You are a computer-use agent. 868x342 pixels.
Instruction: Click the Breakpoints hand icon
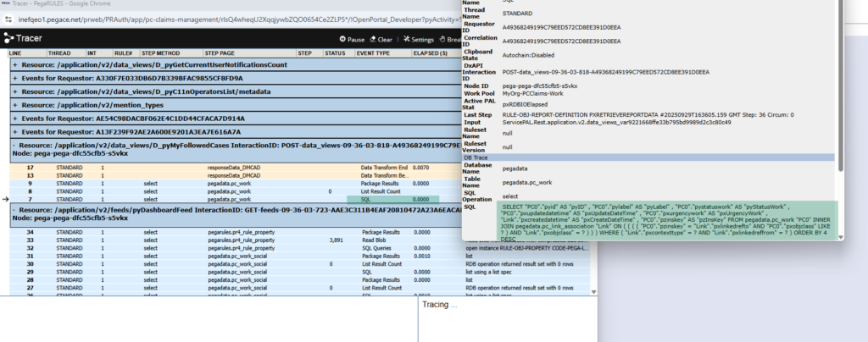coord(442,39)
